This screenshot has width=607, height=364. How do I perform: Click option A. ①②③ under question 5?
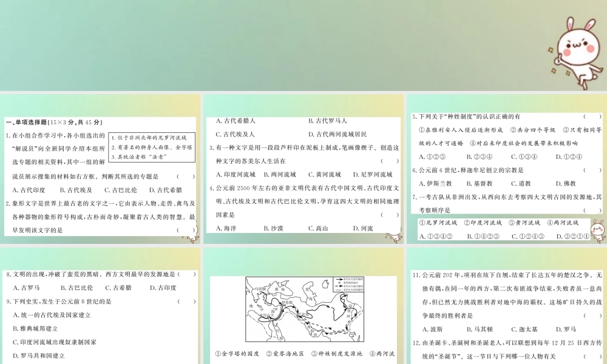pyautogui.click(x=432, y=157)
